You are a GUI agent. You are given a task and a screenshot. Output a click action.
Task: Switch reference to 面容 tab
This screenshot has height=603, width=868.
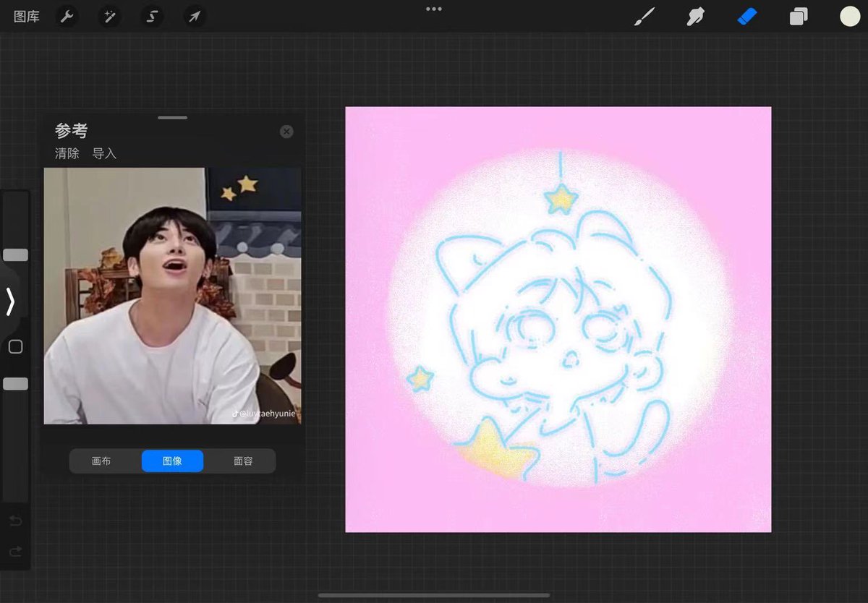coord(243,461)
